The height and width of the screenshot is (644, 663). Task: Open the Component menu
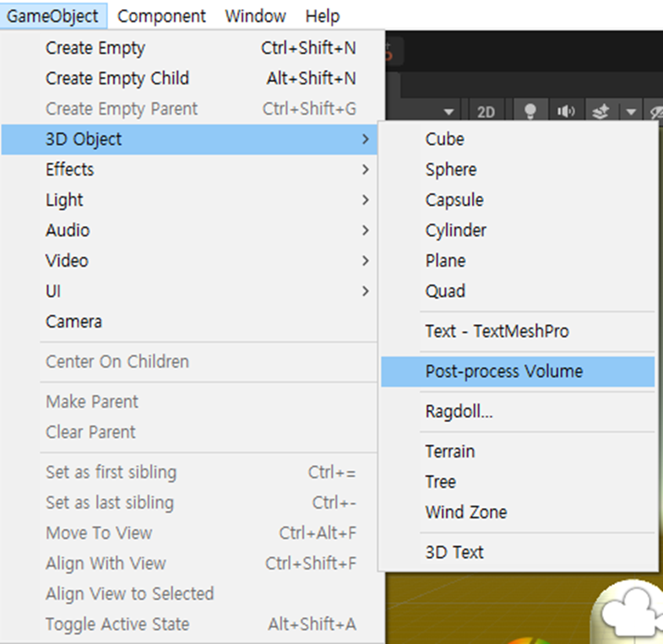coord(161,16)
